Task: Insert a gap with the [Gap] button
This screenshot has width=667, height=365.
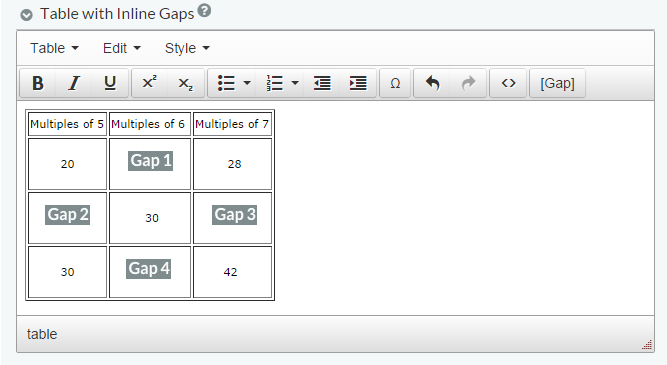Action: tap(557, 83)
